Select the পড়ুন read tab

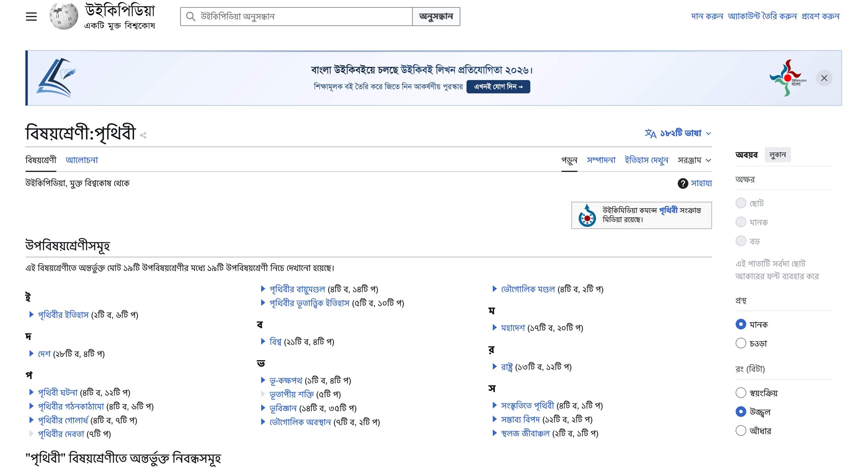coord(569,160)
